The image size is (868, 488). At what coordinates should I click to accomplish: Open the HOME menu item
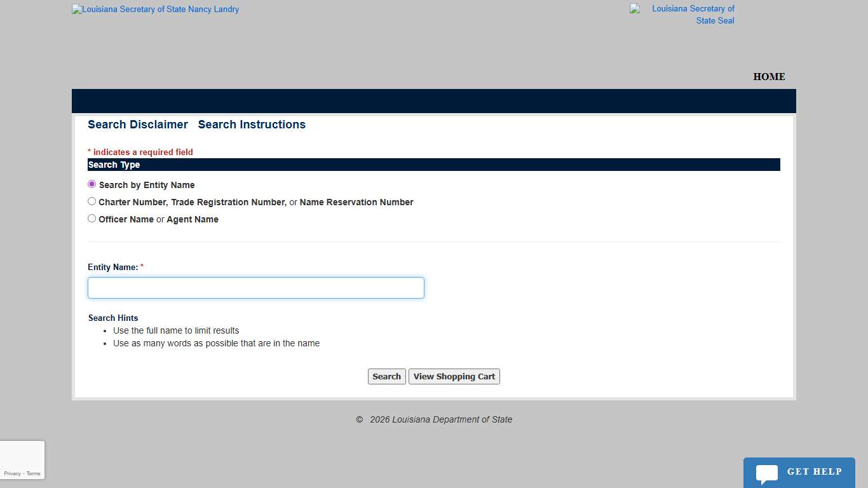[769, 76]
